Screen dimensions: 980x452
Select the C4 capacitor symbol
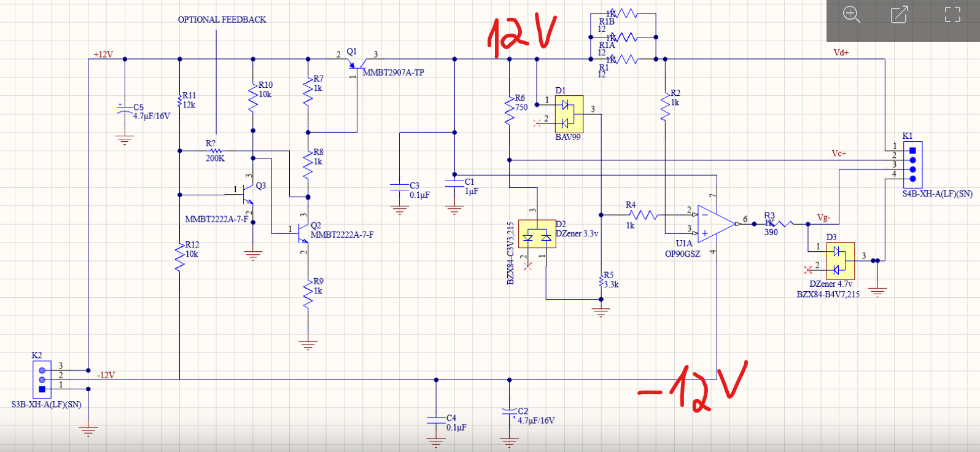point(436,419)
